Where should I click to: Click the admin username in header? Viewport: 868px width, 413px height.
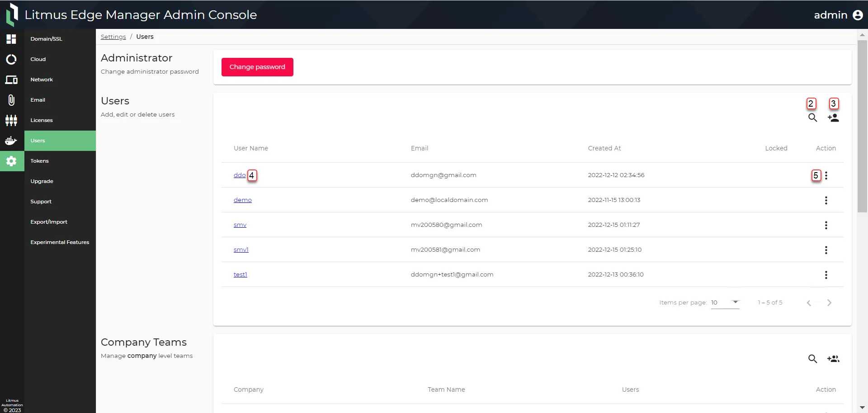[830, 15]
